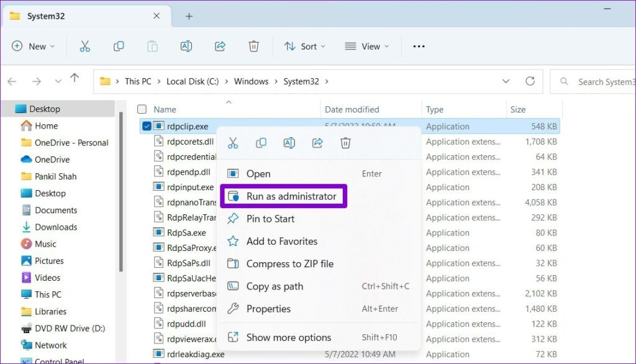Choose Show more options
This screenshot has height=364, width=636.
point(319,338)
